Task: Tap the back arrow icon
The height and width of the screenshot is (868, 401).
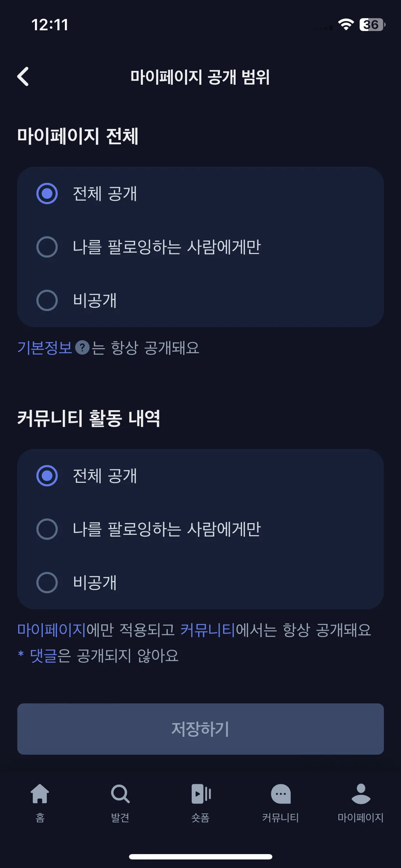Action: click(23, 77)
